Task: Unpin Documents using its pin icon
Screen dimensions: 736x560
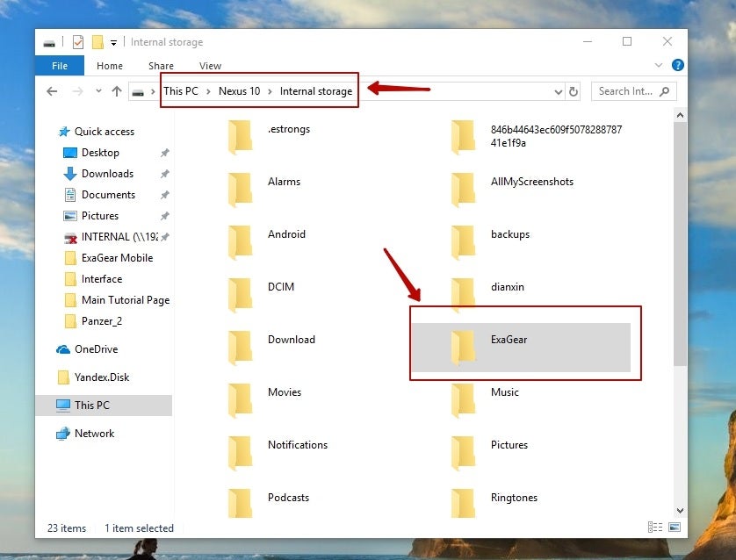Action: pyautogui.click(x=165, y=195)
